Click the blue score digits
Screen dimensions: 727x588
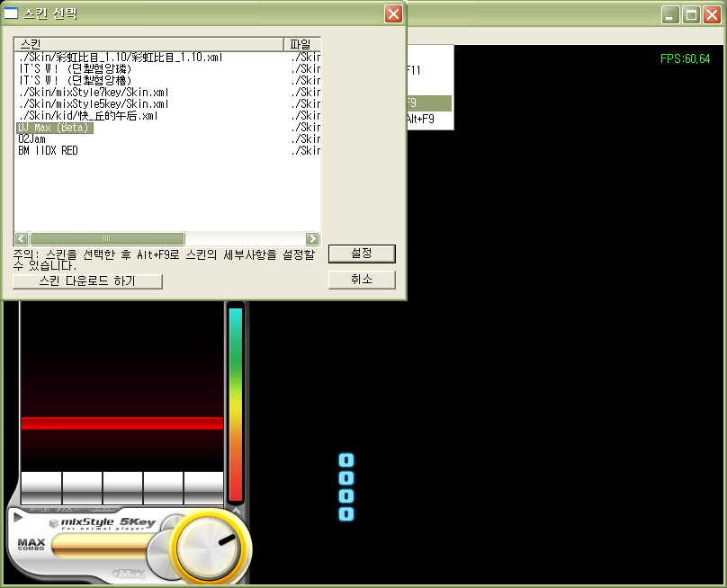tap(346, 486)
